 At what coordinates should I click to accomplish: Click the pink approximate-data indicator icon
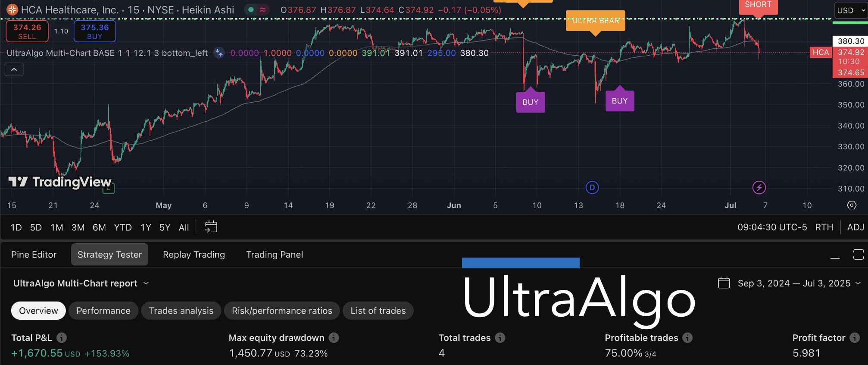point(262,9)
